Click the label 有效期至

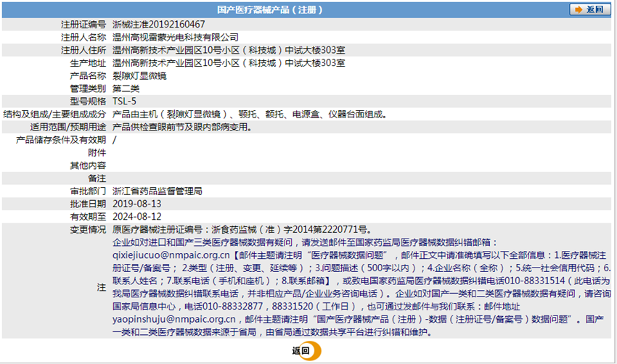(x=88, y=217)
